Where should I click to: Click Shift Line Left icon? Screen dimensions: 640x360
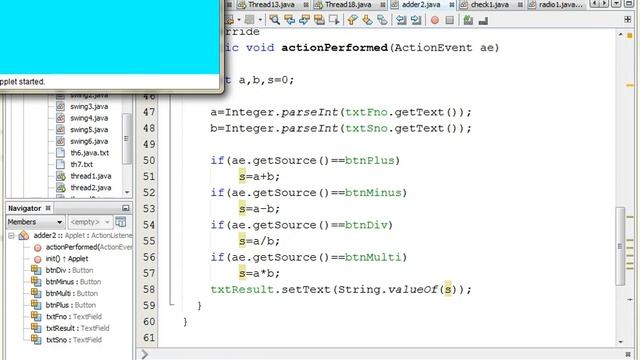[401, 20]
